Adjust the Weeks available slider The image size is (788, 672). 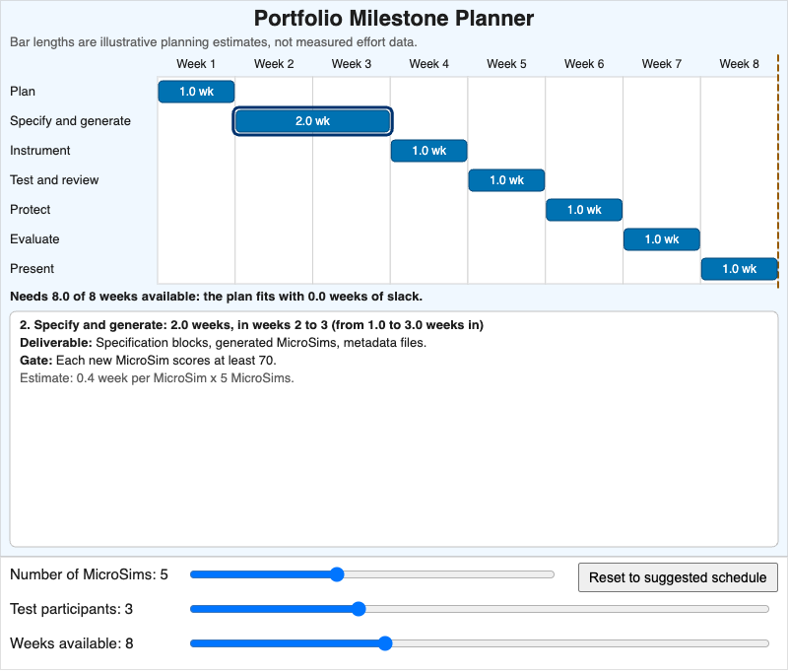click(480, 643)
